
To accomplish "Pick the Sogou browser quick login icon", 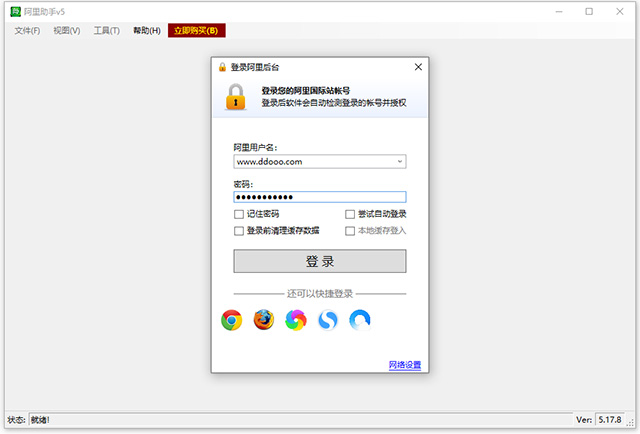I will click(x=328, y=320).
